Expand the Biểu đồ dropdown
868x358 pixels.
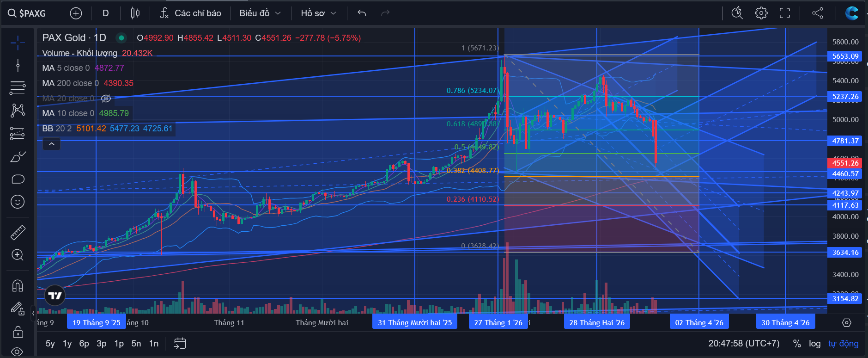point(260,13)
